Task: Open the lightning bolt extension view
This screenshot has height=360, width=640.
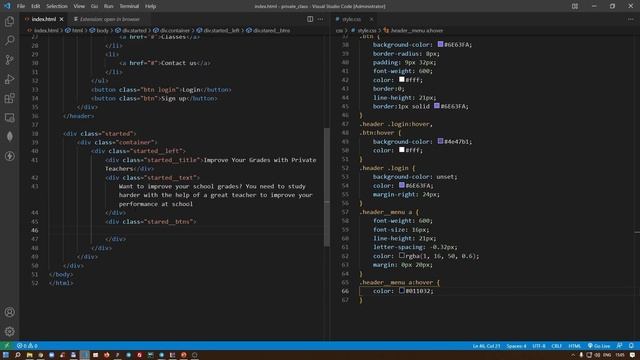Action: [9, 156]
